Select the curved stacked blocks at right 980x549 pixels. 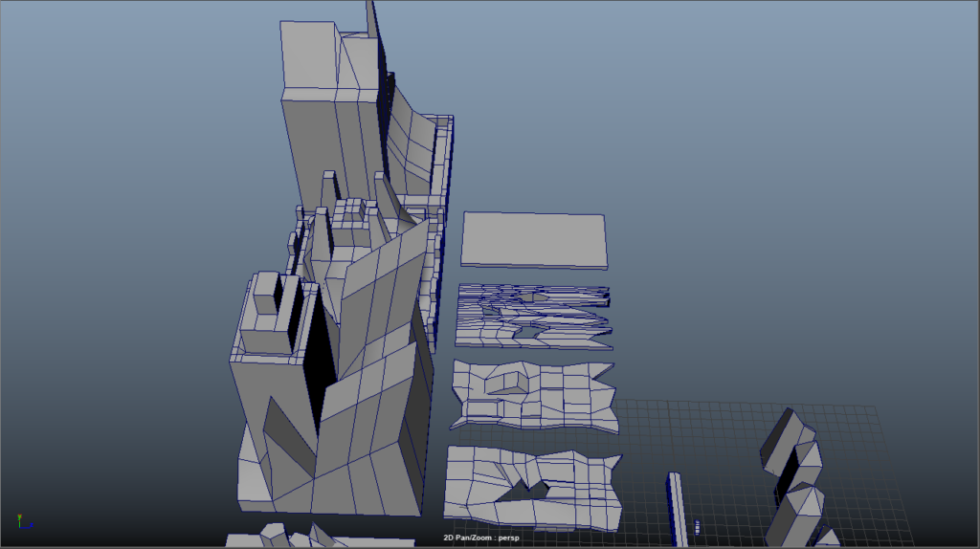point(796,469)
